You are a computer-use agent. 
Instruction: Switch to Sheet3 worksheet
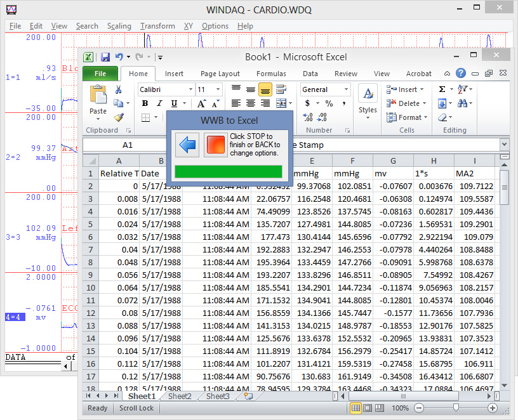218,396
